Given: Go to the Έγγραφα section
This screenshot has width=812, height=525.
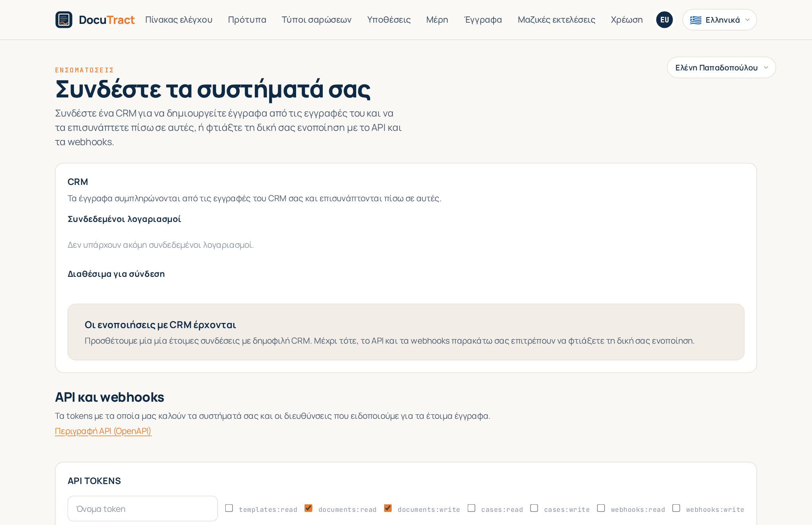Looking at the screenshot, I should pyautogui.click(x=483, y=20).
